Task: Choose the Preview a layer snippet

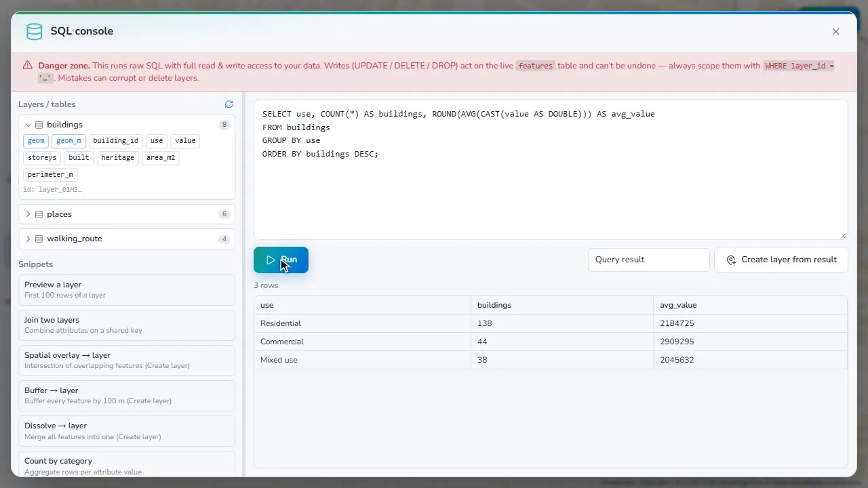Action: point(127,290)
